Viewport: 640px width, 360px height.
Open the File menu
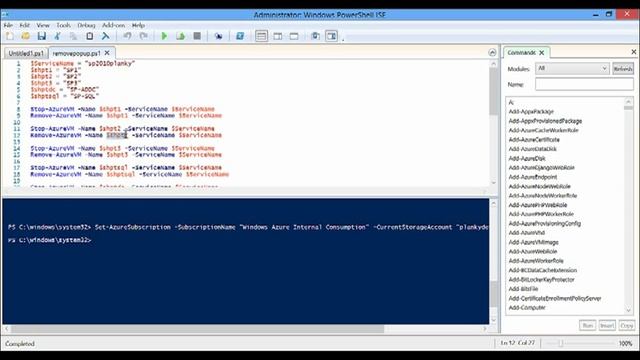tap(8, 25)
